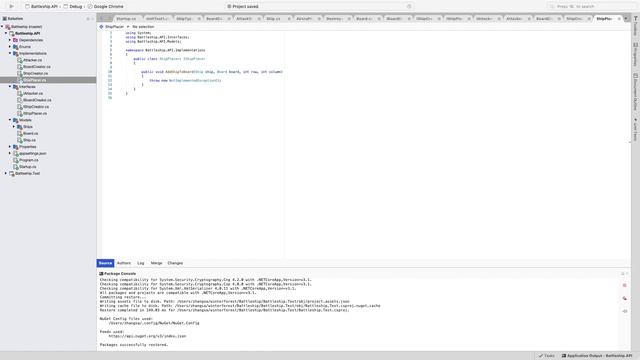Screen dimensions: 640x360
Task: Select IAttacker.cs in Interfaces folder
Action: pyautogui.click(x=33, y=93)
